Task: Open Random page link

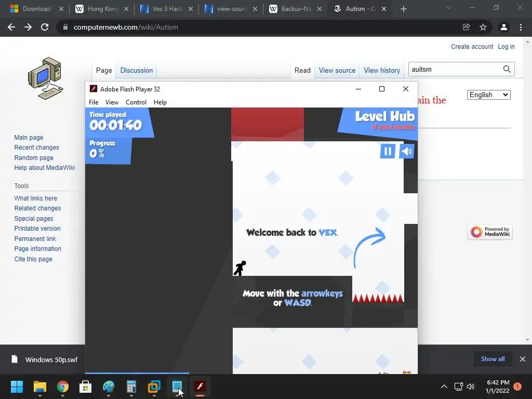Action: point(34,157)
